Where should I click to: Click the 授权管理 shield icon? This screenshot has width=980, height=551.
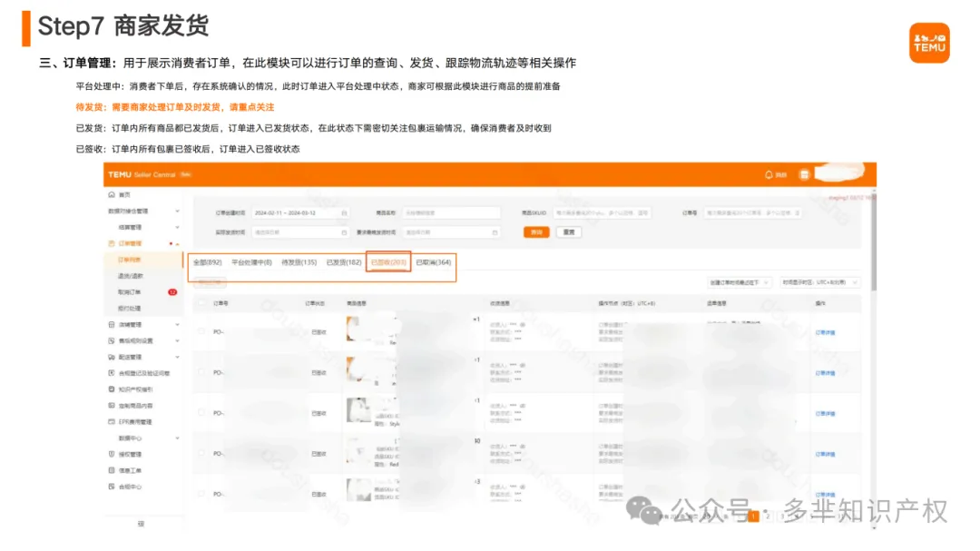click(x=112, y=454)
